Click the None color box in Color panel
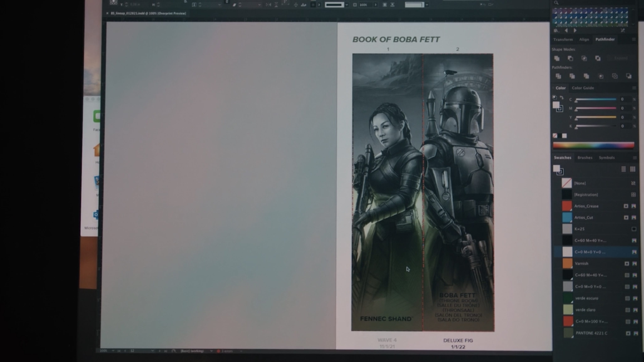Screen dimensions: 644x362 (x=555, y=136)
